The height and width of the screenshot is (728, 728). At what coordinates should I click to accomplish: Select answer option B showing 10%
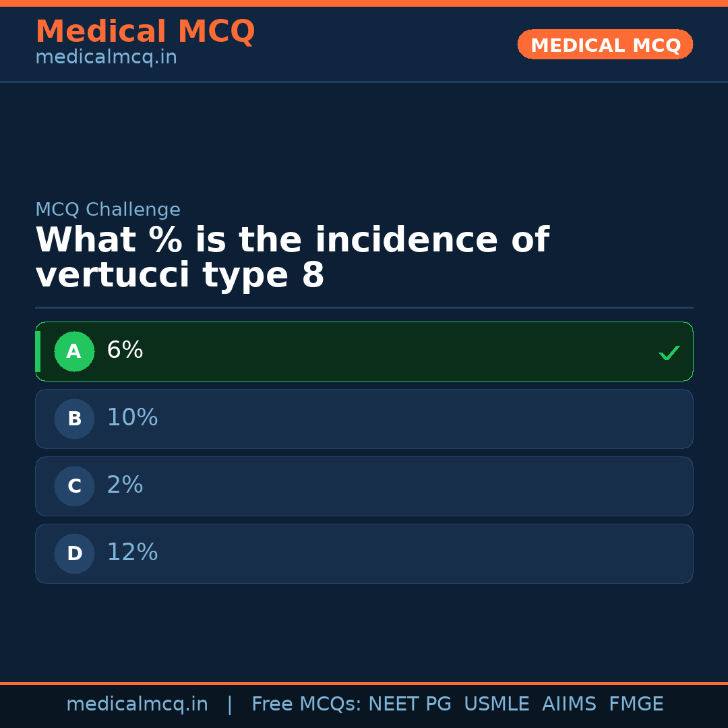[x=364, y=419]
